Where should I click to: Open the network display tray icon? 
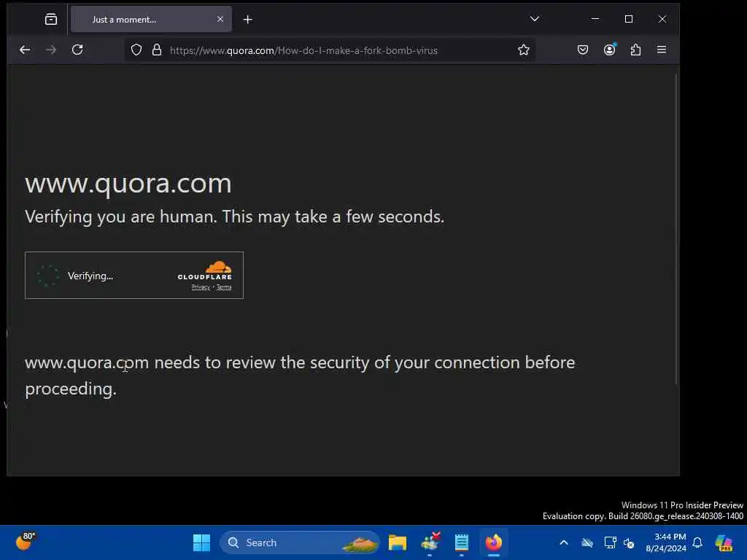click(611, 542)
